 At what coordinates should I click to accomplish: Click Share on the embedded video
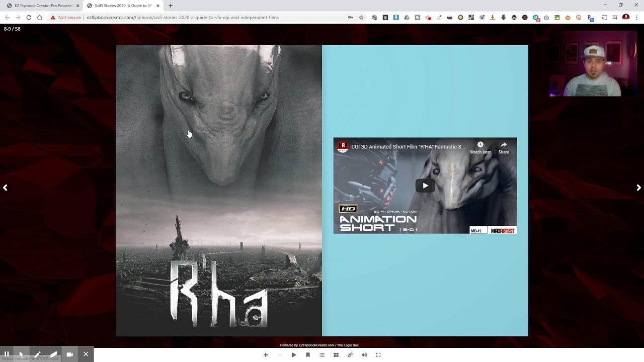pyautogui.click(x=504, y=148)
